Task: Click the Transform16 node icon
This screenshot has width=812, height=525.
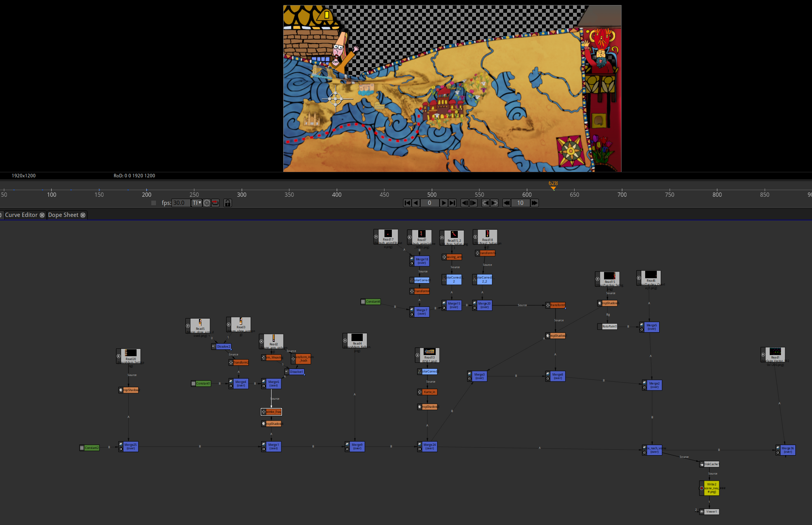Action: pyautogui.click(x=478, y=253)
